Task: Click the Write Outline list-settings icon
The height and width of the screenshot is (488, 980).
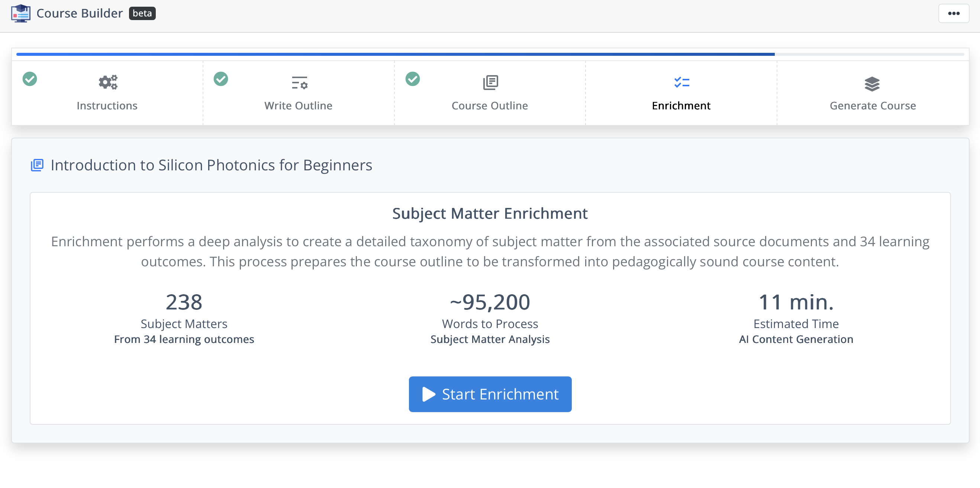Action: point(299,83)
